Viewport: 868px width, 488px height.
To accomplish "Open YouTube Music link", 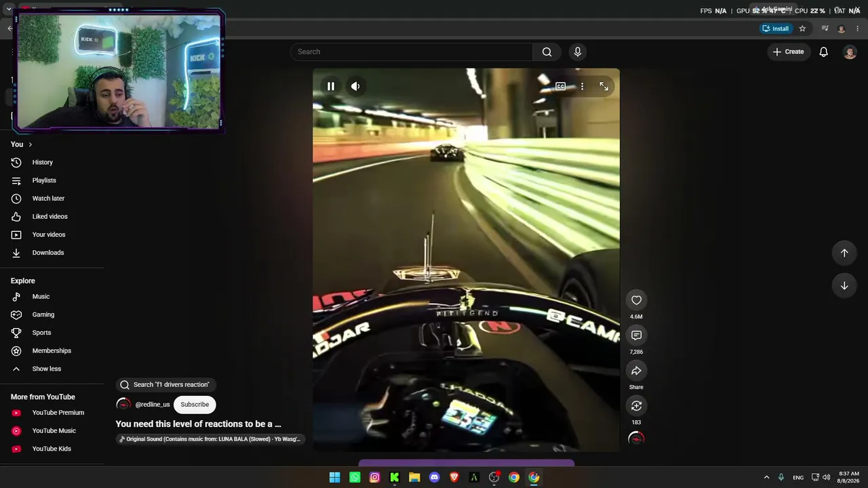I will coord(54,431).
